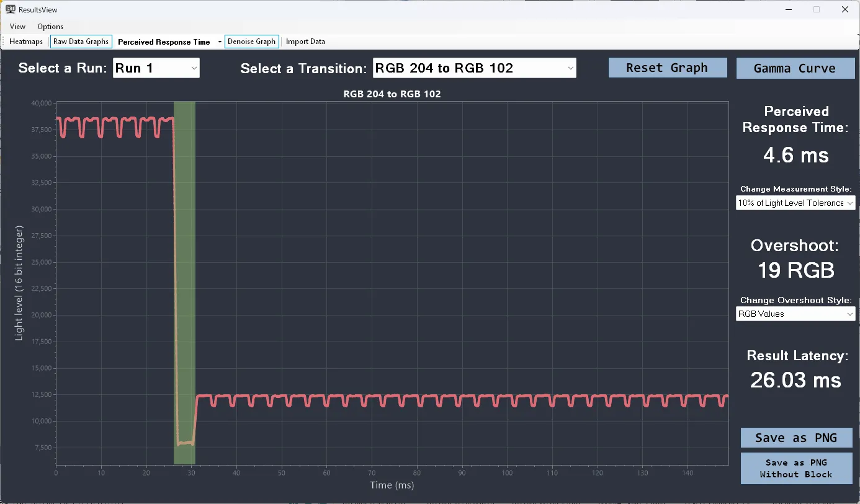Open the Options menu
860x504 pixels.
(x=50, y=27)
